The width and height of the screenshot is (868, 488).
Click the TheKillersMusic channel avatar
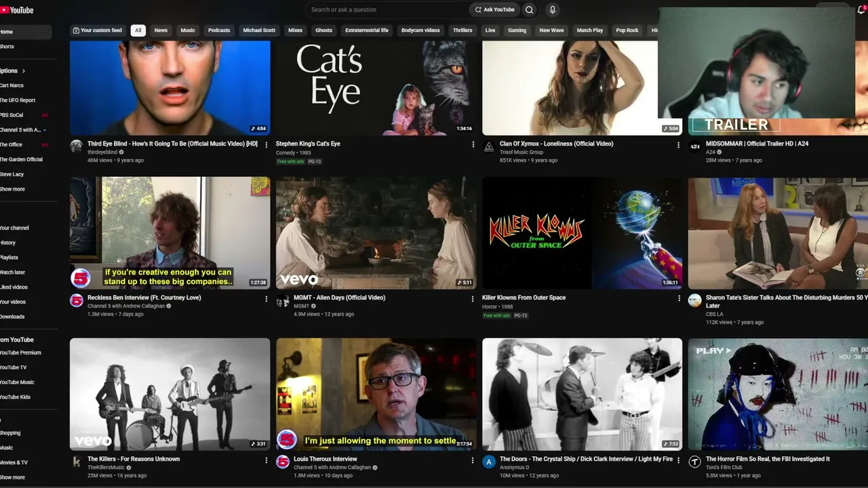click(77, 462)
